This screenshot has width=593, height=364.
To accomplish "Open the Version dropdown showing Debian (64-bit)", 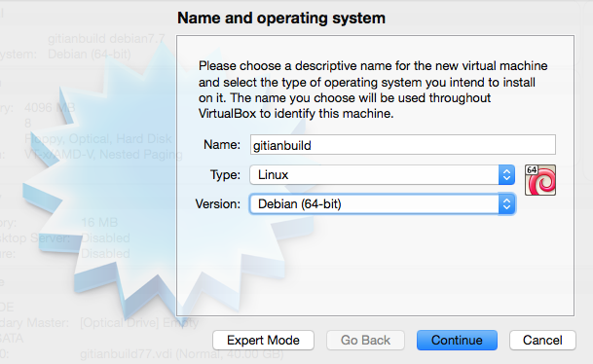I will pyautogui.click(x=382, y=204).
